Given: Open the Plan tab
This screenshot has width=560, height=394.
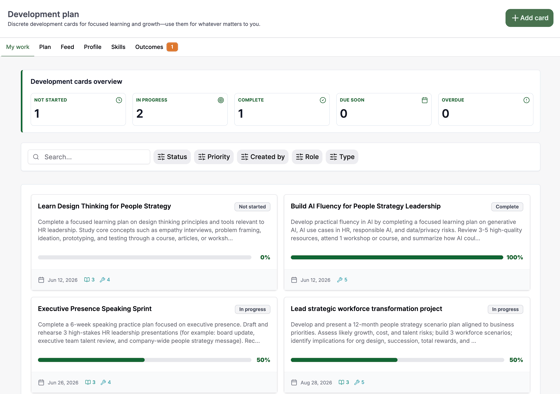Looking at the screenshot, I should pyautogui.click(x=45, y=47).
